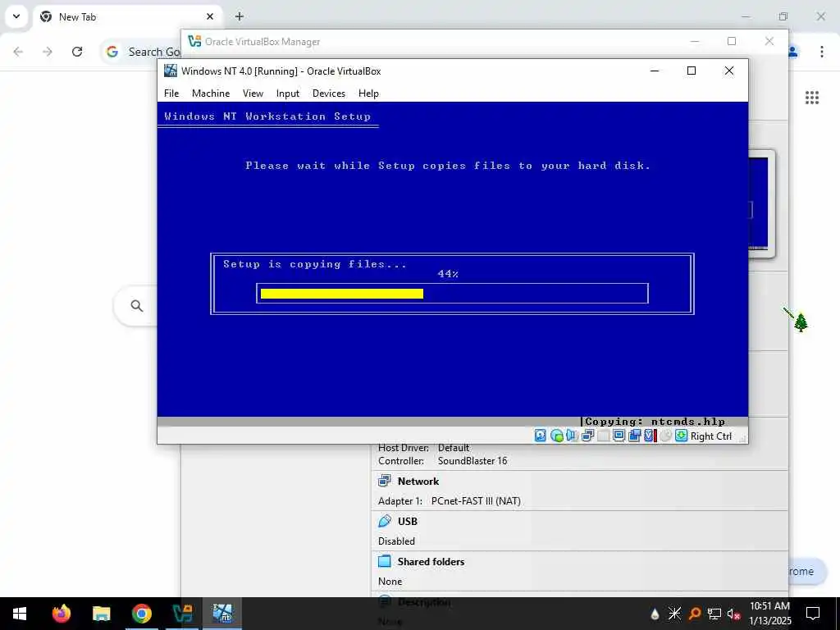Switch to the Windows NT VM taskbar button

222,614
